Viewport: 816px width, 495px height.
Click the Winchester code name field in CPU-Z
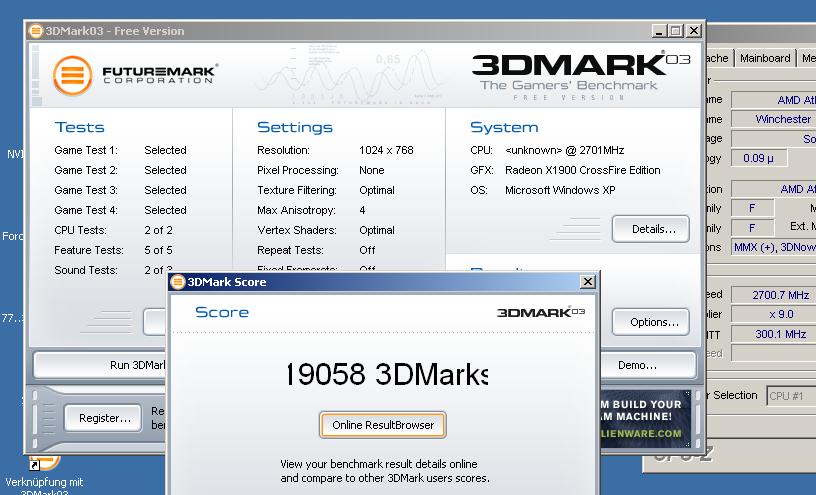click(774, 119)
